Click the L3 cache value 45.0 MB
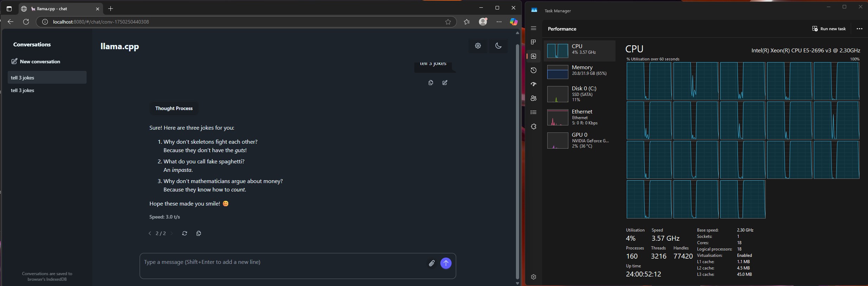 coord(744,274)
